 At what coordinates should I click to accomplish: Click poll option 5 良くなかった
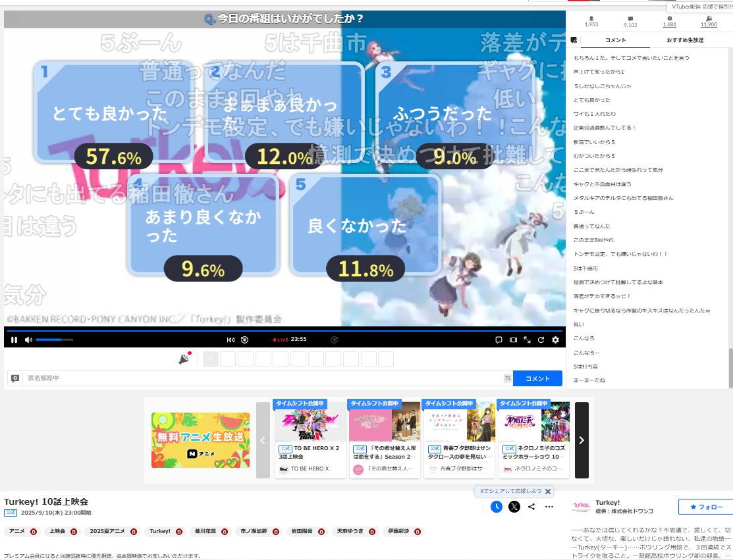(366, 224)
